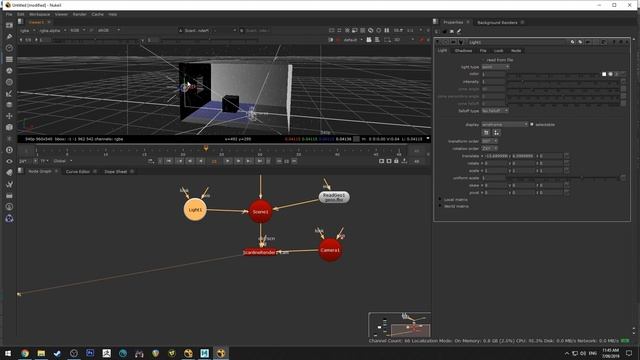Open the Node tab of Light1 properties

[516, 51]
